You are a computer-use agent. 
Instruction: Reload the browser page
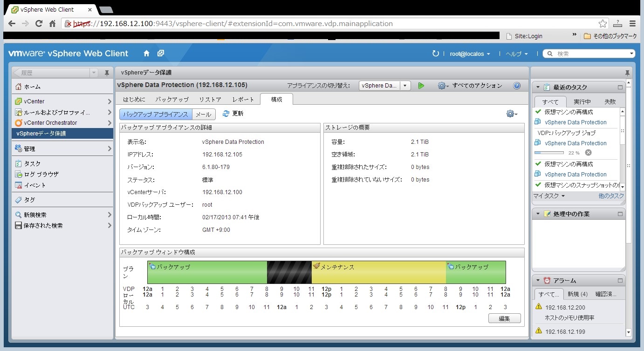pos(39,23)
